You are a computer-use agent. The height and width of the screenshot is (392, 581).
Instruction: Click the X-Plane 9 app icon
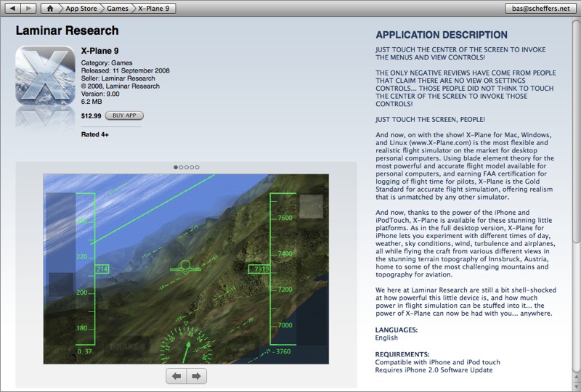45,75
